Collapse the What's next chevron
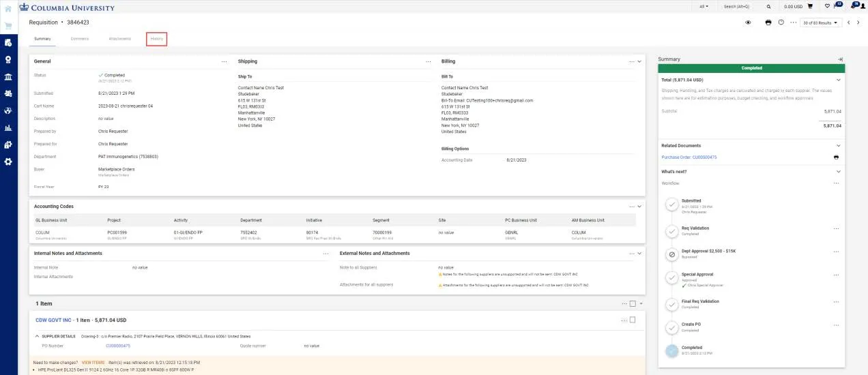Screen dimensions: 868x375 (x=839, y=171)
